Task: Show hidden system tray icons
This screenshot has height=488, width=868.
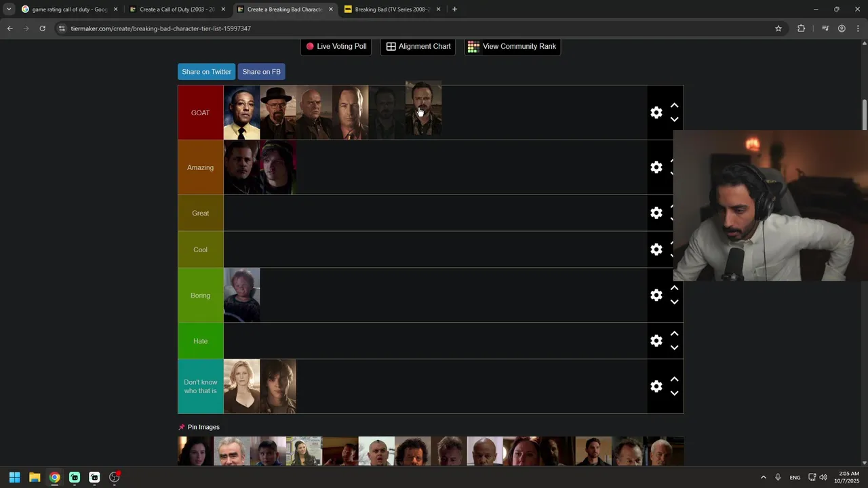Action: pyautogui.click(x=763, y=477)
